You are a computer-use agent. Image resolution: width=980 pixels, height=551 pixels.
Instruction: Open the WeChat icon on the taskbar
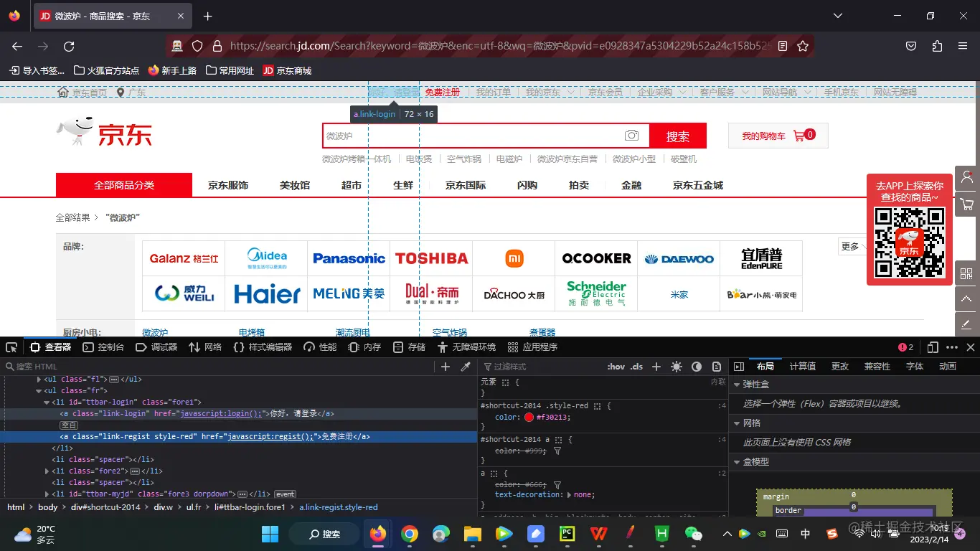point(693,534)
